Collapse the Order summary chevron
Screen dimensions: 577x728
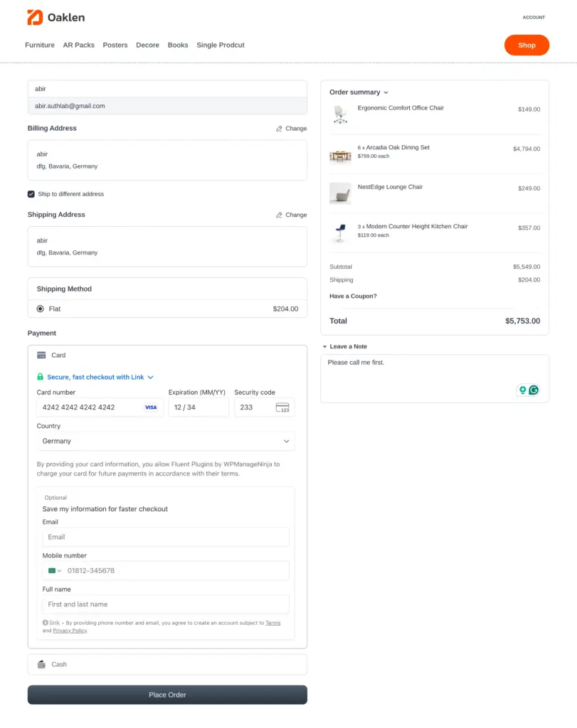pyautogui.click(x=386, y=92)
